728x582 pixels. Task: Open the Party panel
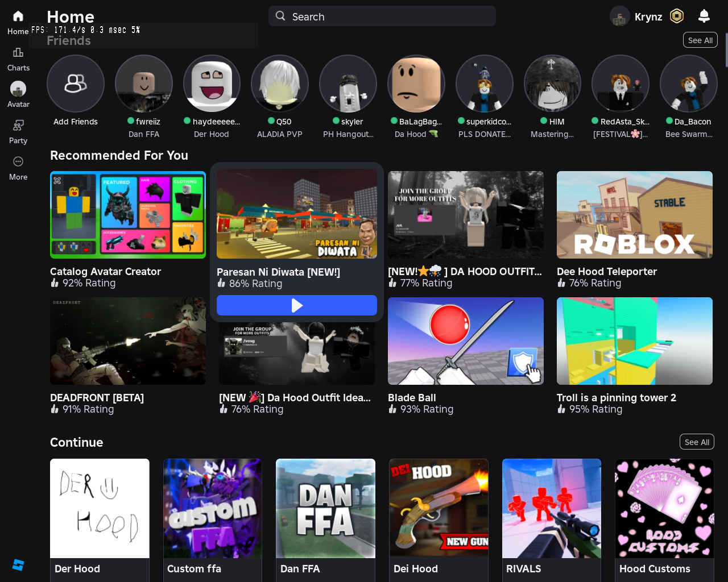tap(18, 132)
